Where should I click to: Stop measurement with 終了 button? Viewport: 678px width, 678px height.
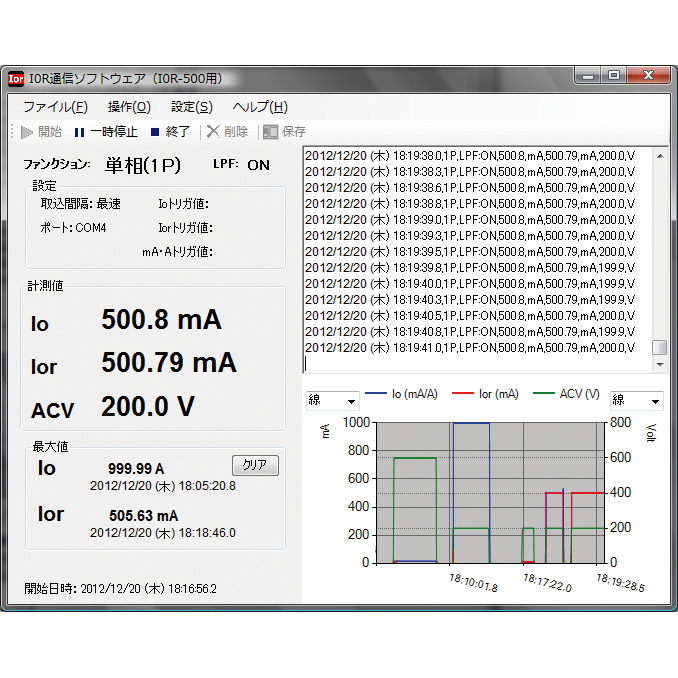tap(170, 131)
